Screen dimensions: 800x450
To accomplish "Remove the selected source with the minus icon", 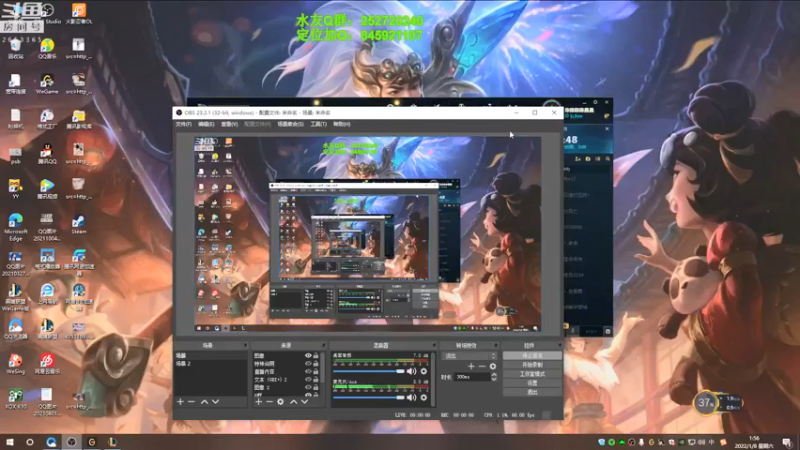I will click(269, 402).
